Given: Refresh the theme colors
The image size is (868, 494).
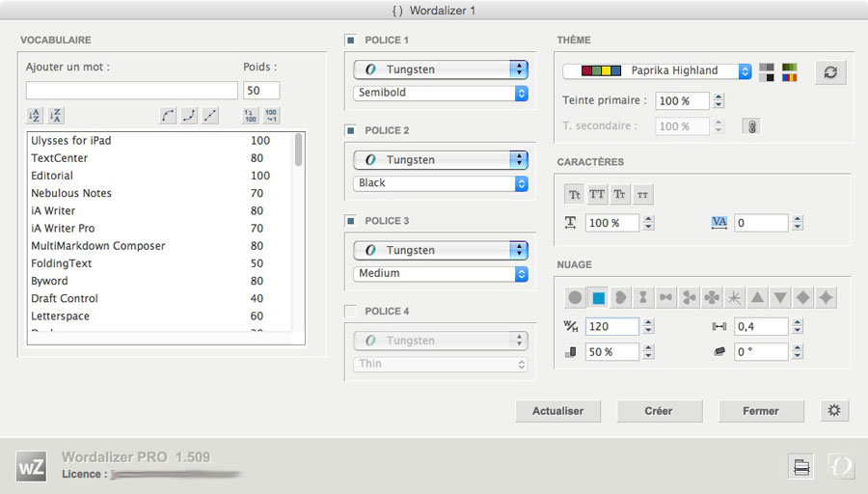Looking at the screenshot, I should [830, 72].
